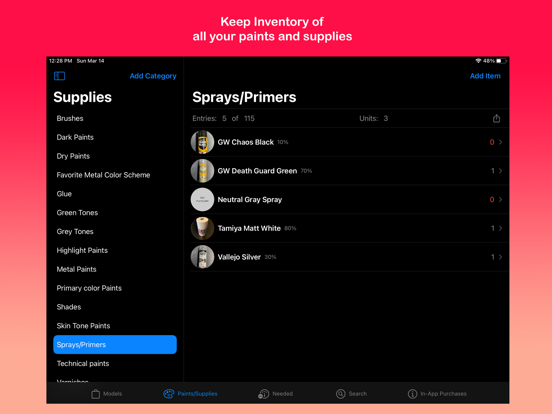
Task: Open the Models tab
Action: 106,394
